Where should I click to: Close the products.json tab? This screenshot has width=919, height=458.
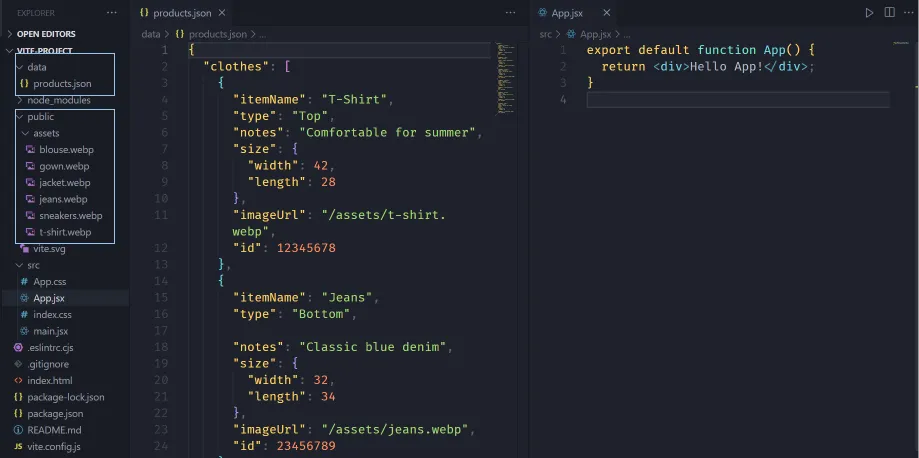[x=222, y=13]
